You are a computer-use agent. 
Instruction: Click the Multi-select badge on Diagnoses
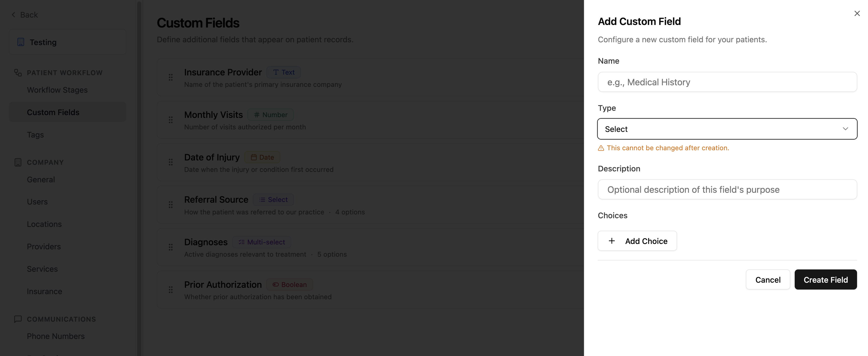point(261,242)
